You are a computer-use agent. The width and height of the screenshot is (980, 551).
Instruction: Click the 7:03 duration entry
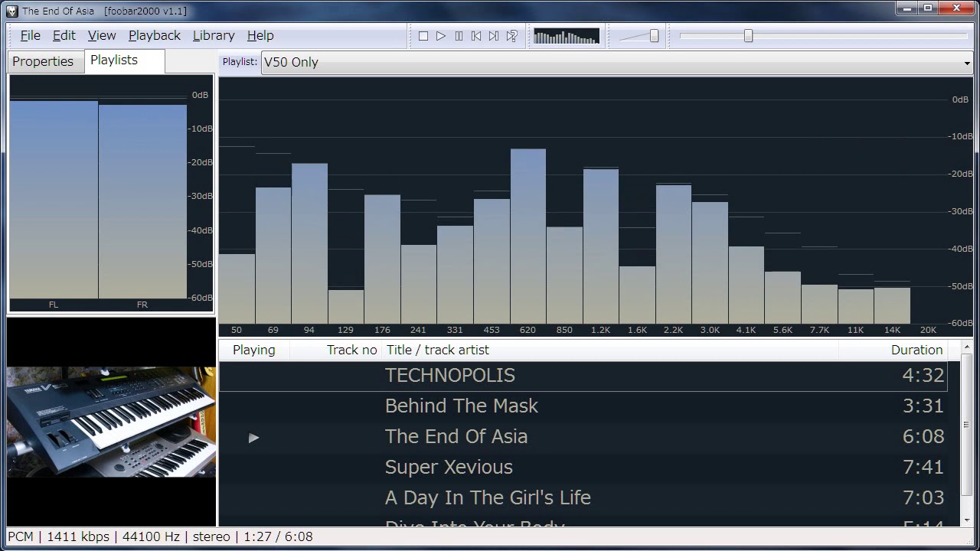point(923,498)
